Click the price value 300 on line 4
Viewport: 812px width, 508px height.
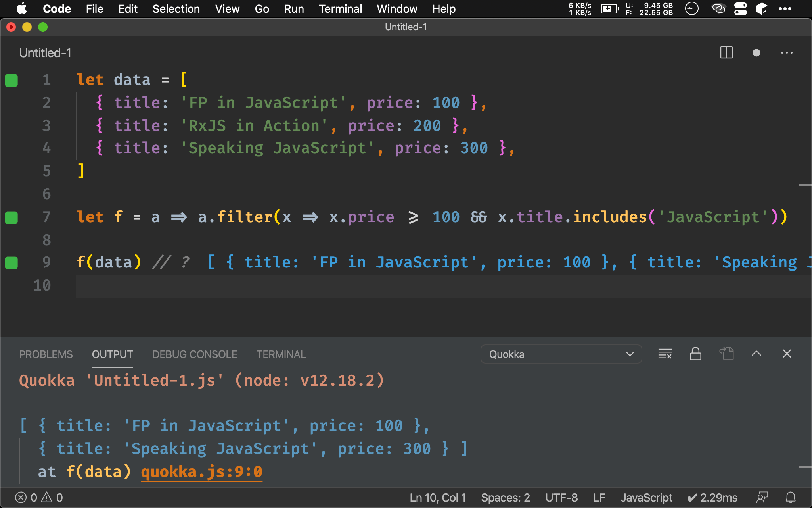(474, 148)
